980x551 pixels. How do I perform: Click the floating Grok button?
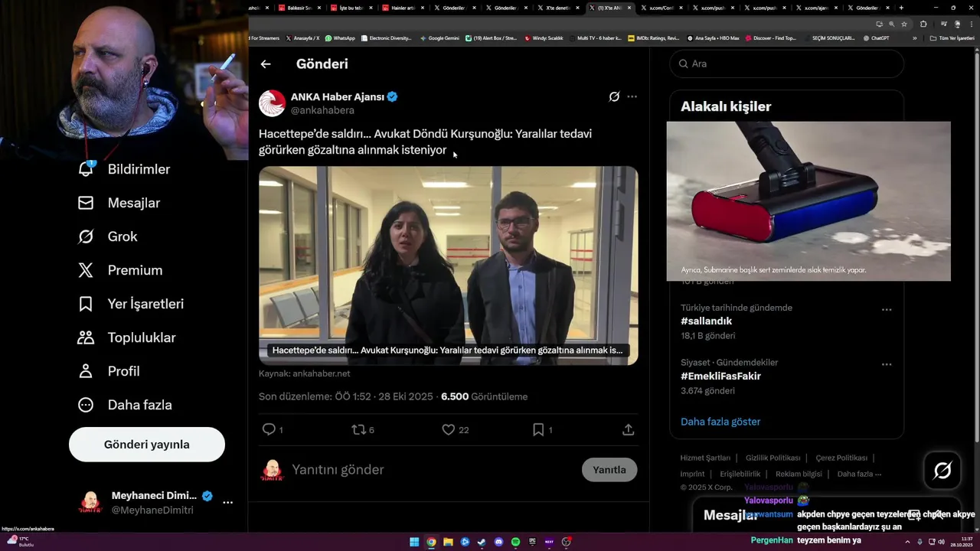pyautogui.click(x=942, y=471)
